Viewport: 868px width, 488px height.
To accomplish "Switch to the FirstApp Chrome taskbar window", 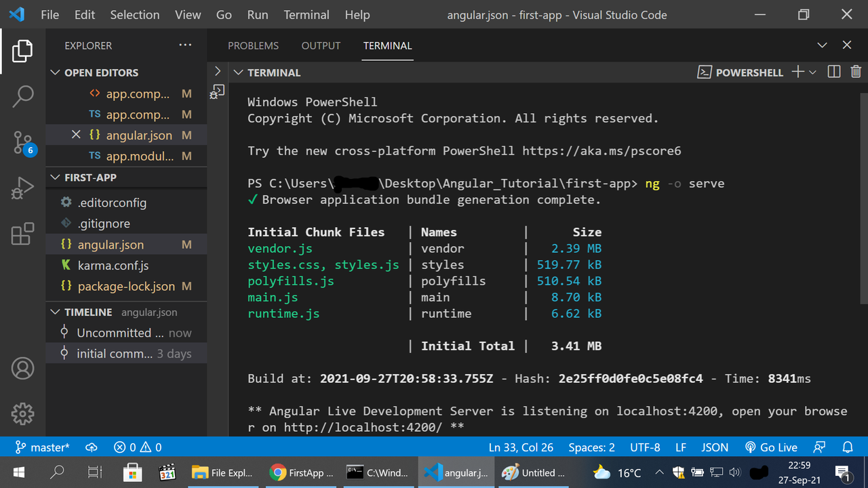I will point(301,472).
